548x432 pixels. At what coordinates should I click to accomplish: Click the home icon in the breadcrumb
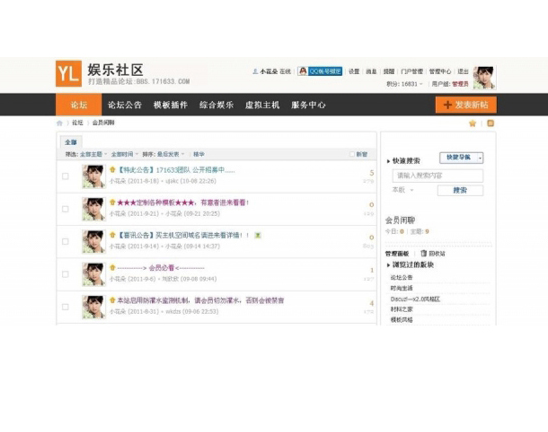(59, 123)
